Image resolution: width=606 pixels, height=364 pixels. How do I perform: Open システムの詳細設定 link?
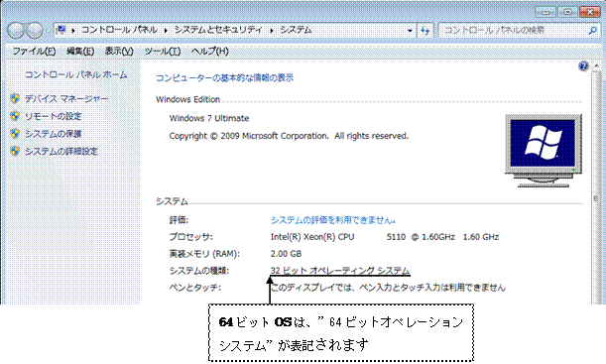[61, 151]
